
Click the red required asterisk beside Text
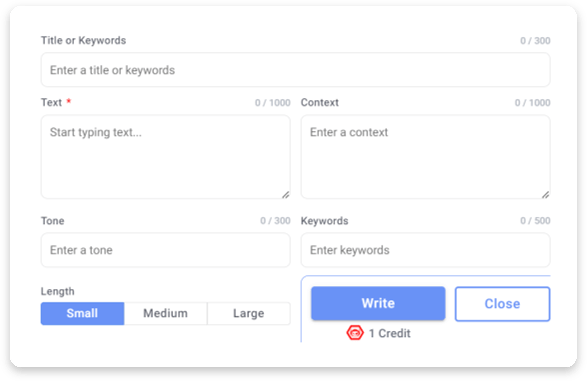coord(69,101)
